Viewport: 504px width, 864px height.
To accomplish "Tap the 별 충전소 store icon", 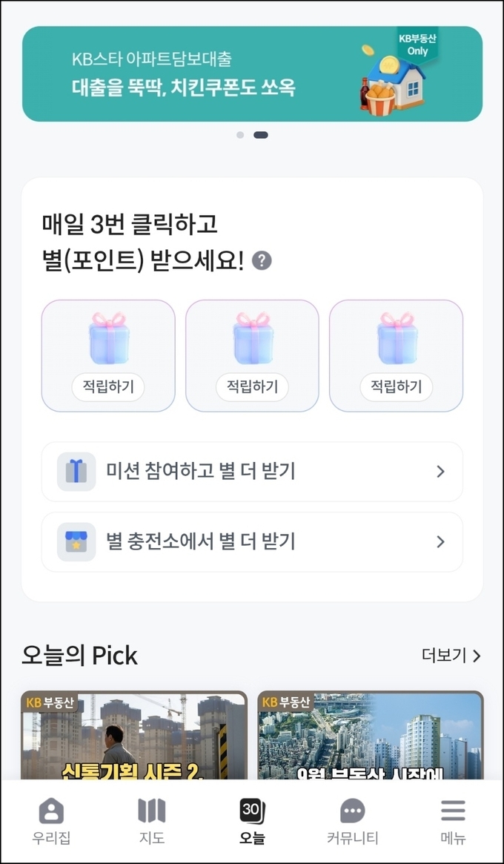I will tap(76, 542).
